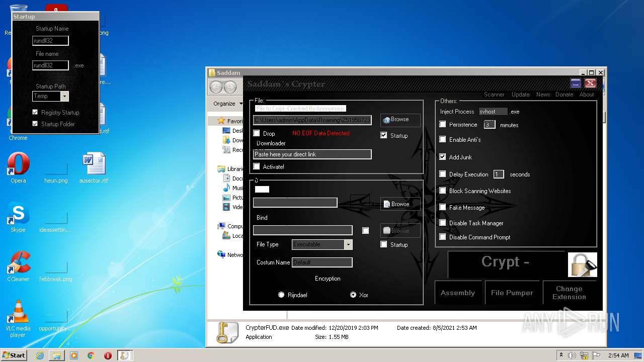Open Chrome from taskbar
The height and width of the screenshot is (362, 644).
pos(91,355)
